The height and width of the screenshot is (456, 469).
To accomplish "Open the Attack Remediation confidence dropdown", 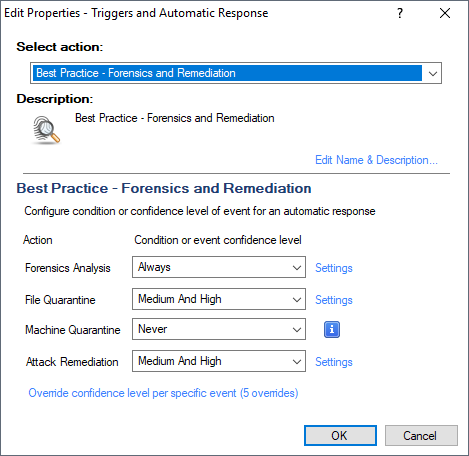I will tap(219, 361).
